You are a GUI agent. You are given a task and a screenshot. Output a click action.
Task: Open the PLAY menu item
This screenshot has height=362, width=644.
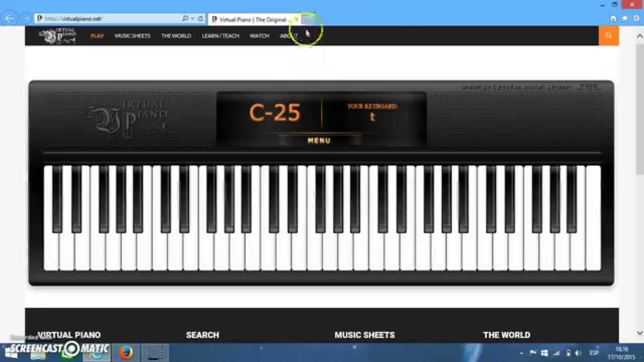(x=97, y=36)
